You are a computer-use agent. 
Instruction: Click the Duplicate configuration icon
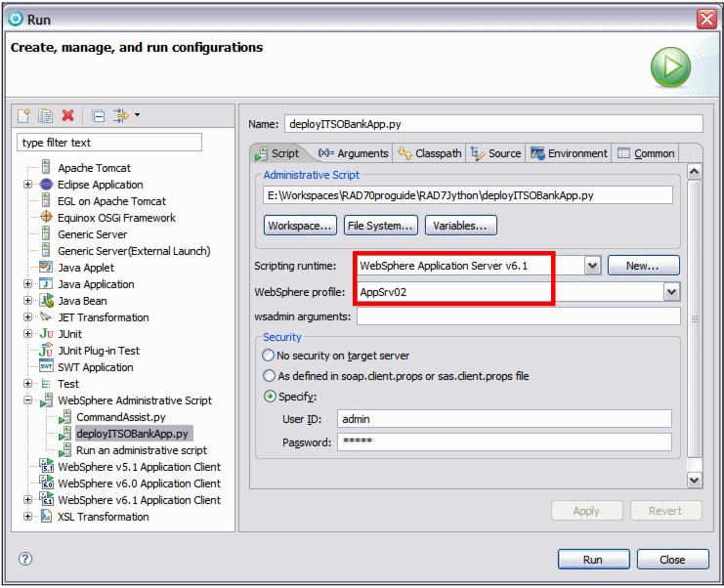tap(45, 115)
